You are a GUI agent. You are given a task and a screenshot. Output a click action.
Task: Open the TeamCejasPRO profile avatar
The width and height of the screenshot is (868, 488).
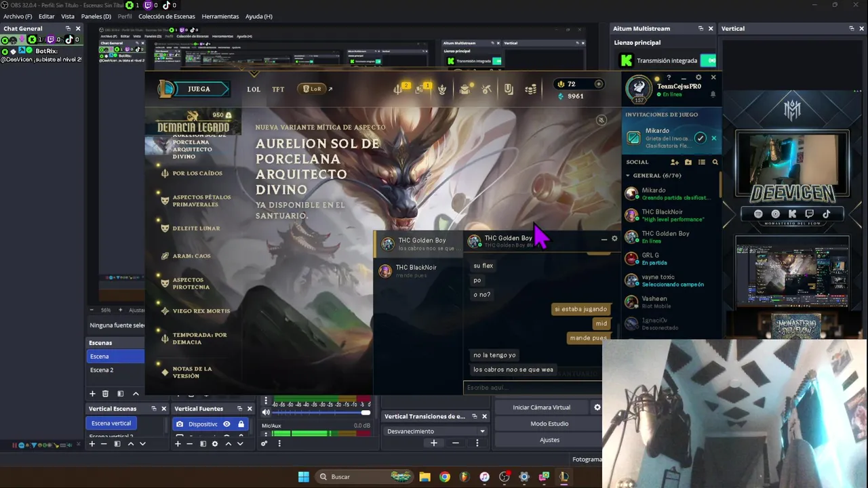638,88
